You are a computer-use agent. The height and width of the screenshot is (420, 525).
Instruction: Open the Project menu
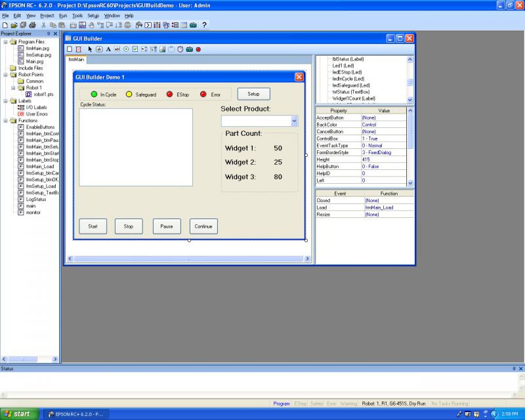47,16
